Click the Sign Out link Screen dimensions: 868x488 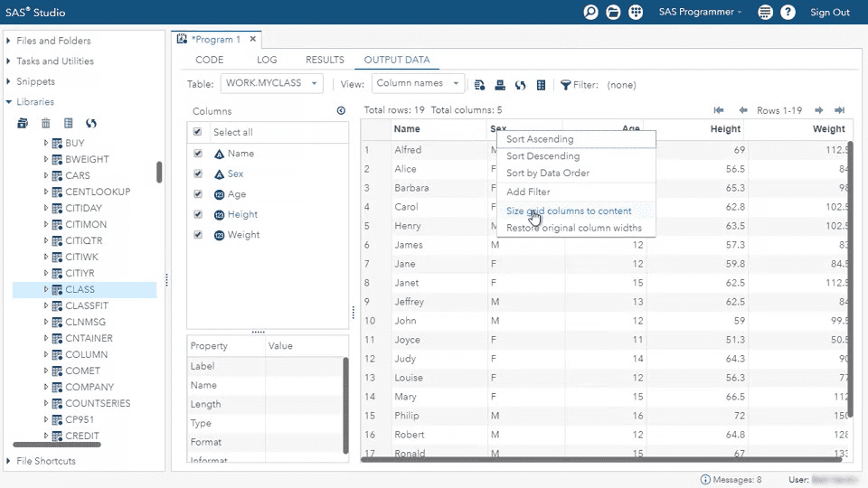coord(829,13)
